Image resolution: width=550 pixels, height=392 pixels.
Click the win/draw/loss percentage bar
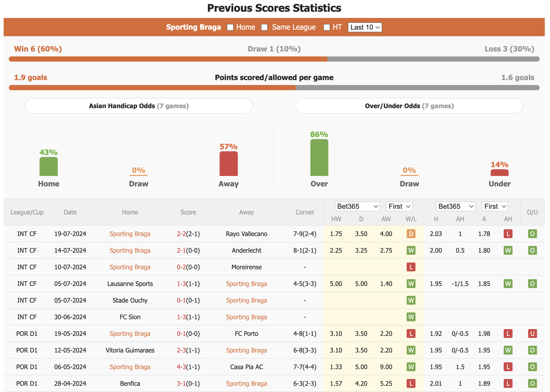click(274, 59)
